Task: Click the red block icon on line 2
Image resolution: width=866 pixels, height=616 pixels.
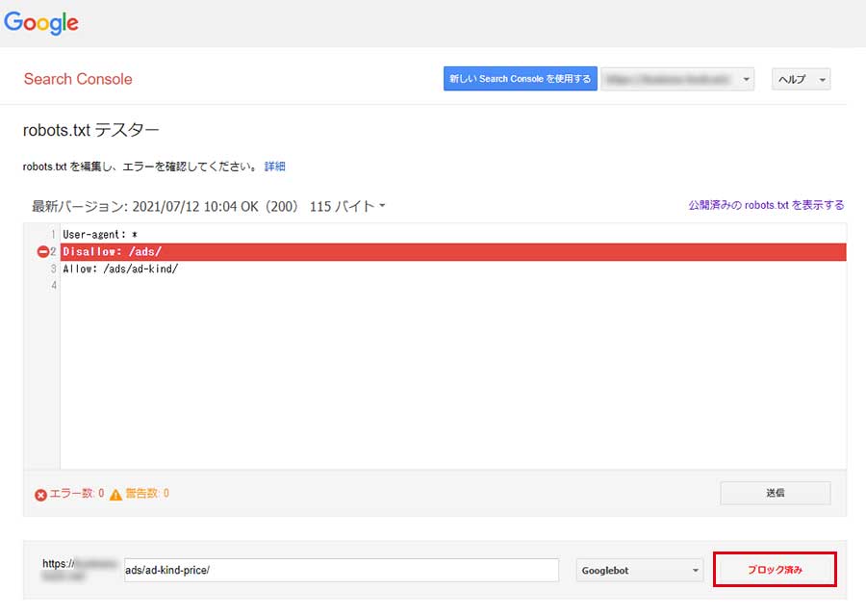Action: click(x=42, y=252)
